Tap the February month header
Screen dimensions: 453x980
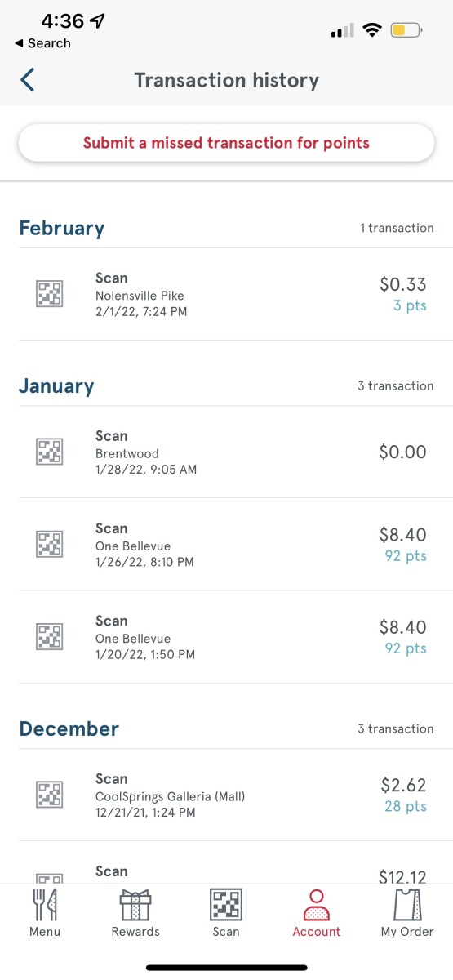(x=62, y=229)
